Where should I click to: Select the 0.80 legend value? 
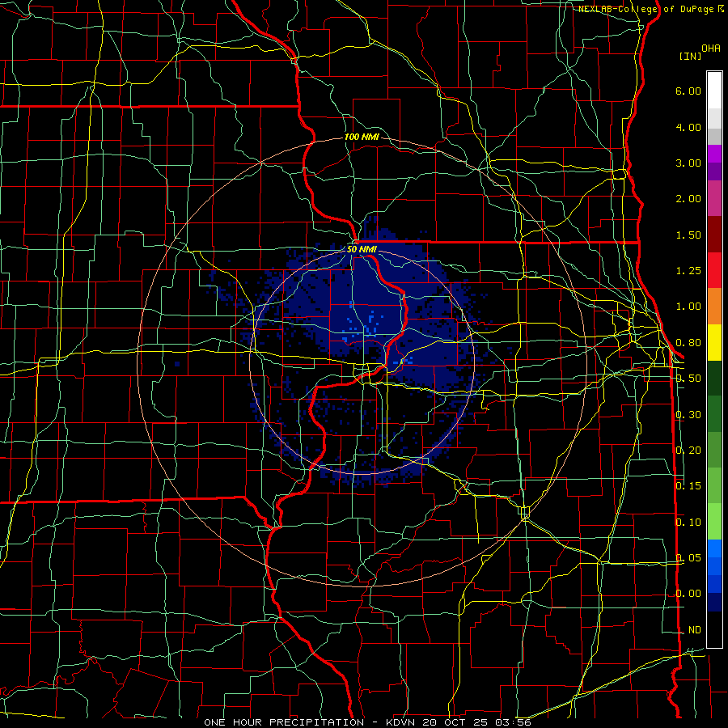[x=688, y=343]
